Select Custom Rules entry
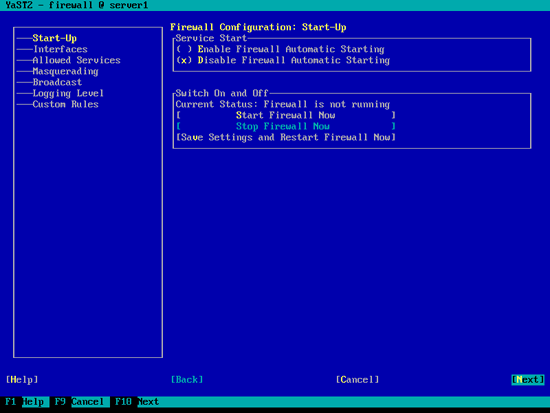Image resolution: width=550 pixels, height=413 pixels. pyautogui.click(x=65, y=104)
